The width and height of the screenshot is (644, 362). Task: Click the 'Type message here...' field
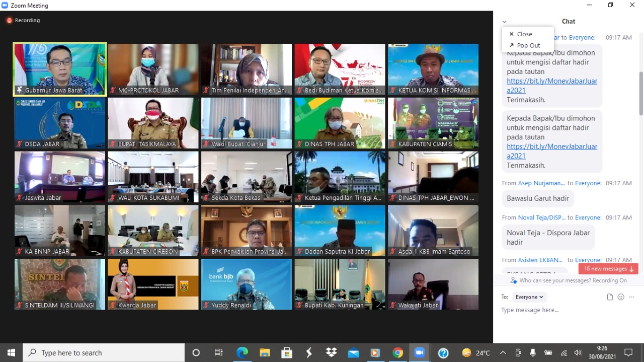(553, 310)
